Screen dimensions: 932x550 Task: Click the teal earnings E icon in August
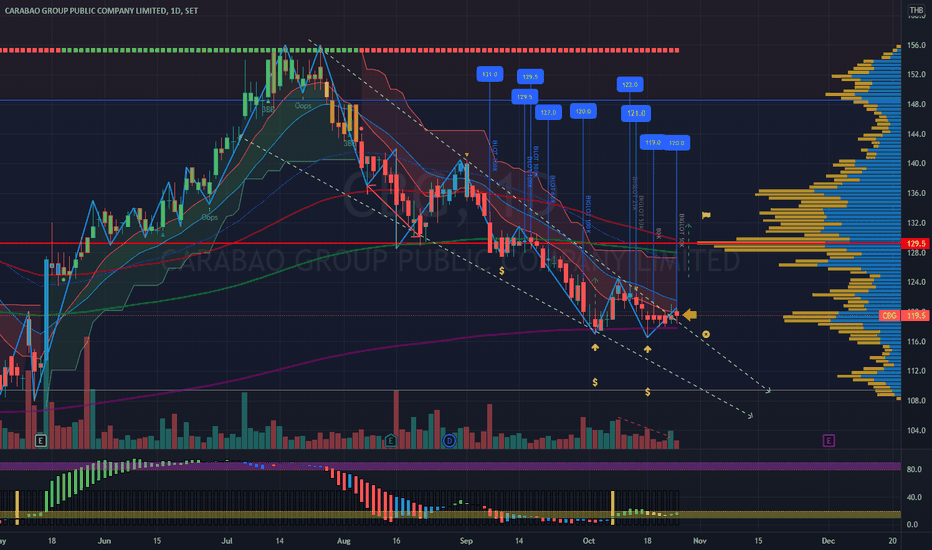[391, 441]
